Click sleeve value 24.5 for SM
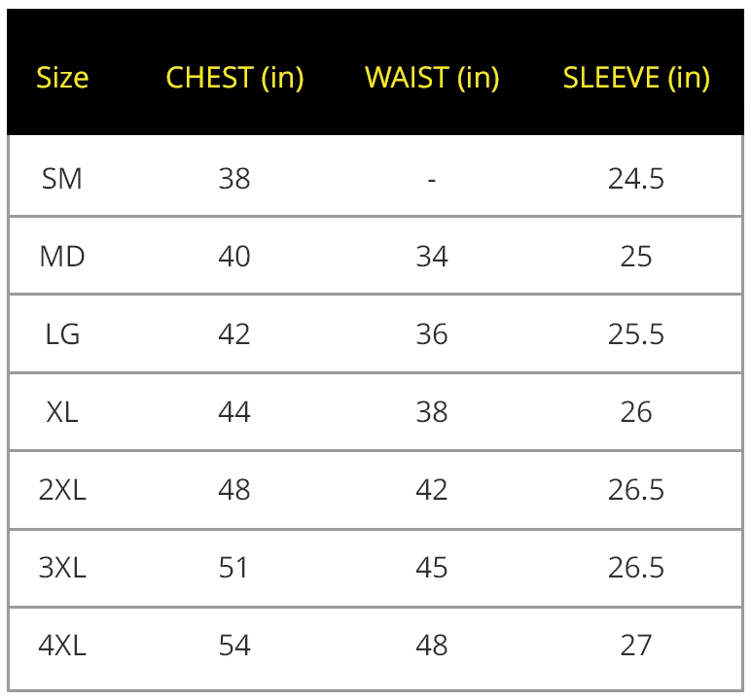Screen dimensions: 752x700 point(636,179)
